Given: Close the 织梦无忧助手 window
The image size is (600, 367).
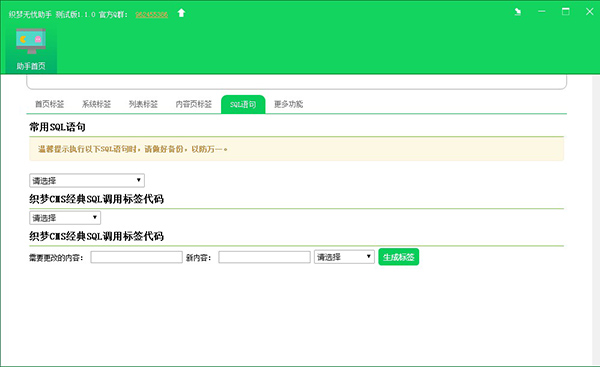Looking at the screenshot, I should coord(590,12).
